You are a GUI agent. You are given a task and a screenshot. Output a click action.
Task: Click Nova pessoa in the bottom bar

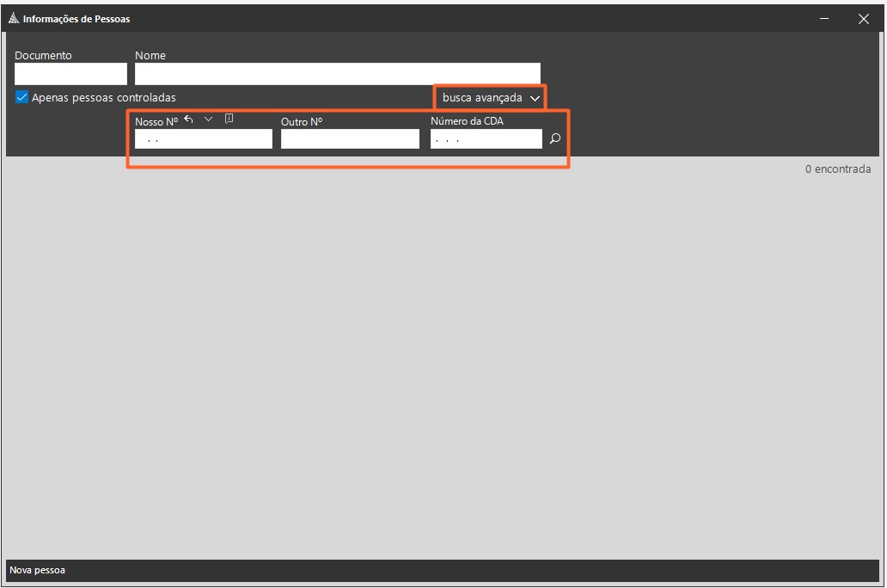(37, 570)
